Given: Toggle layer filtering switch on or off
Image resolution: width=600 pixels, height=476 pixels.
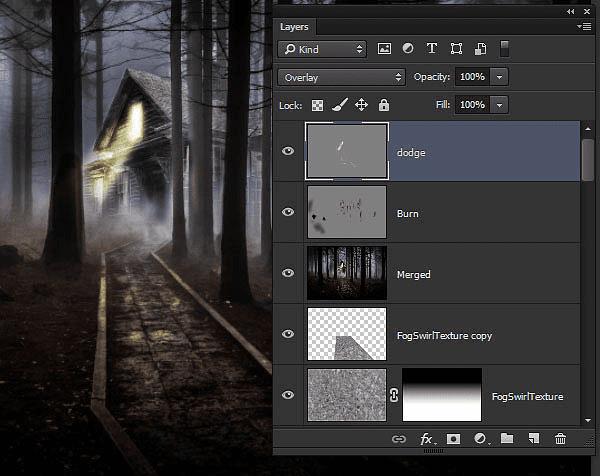Looking at the screenshot, I should pyautogui.click(x=505, y=48).
